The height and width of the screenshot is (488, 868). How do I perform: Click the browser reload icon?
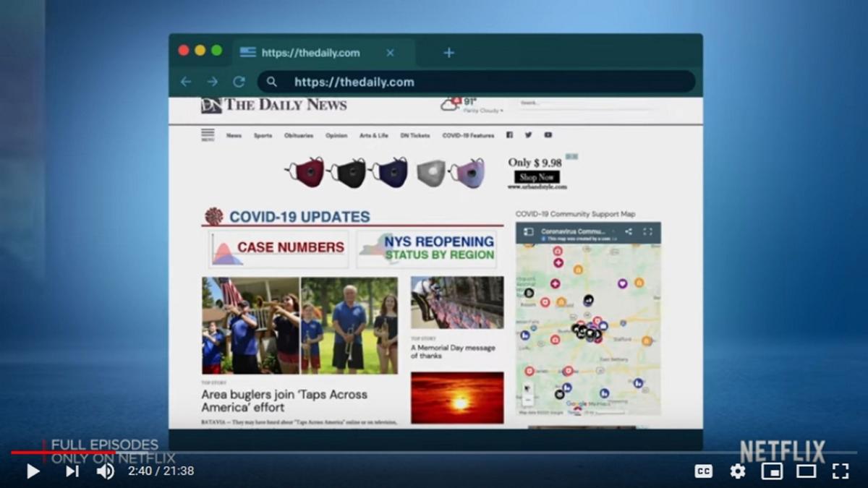239,82
